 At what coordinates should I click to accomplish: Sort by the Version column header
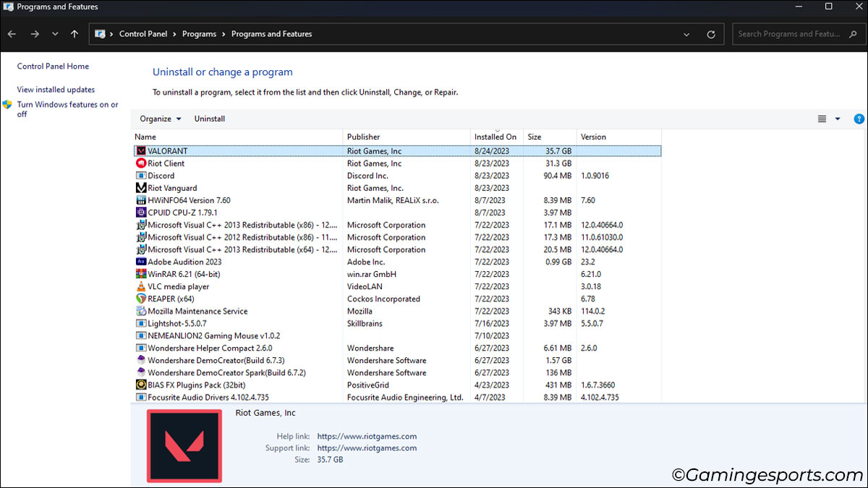tap(619, 137)
